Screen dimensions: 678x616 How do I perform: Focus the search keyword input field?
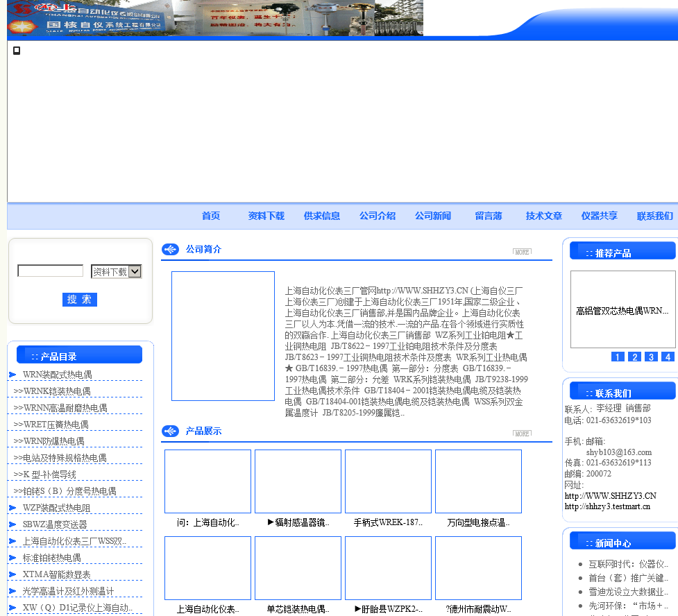coord(50,271)
